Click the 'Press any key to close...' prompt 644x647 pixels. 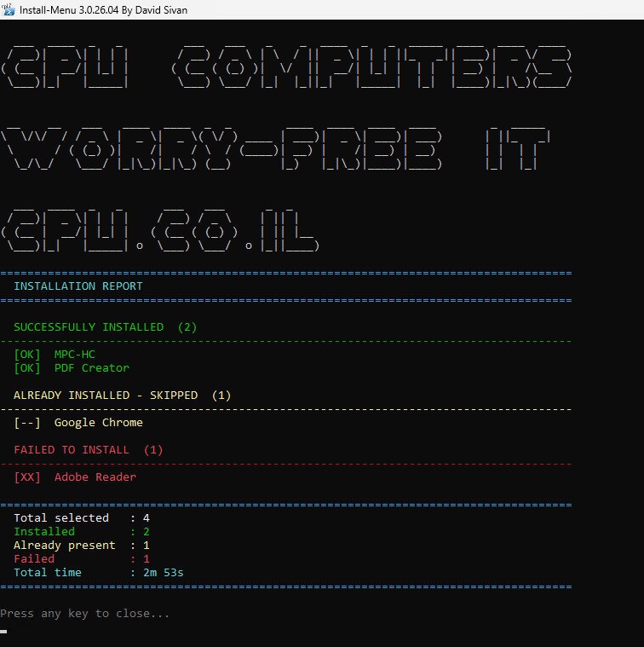click(85, 614)
